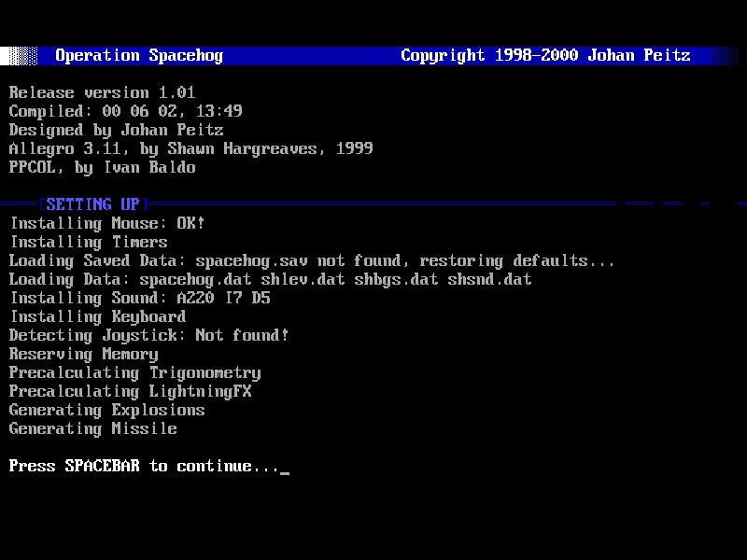This screenshot has width=747, height=560.
Task: Click the Press SPACEBAR to continue prompt
Action: click(144, 467)
